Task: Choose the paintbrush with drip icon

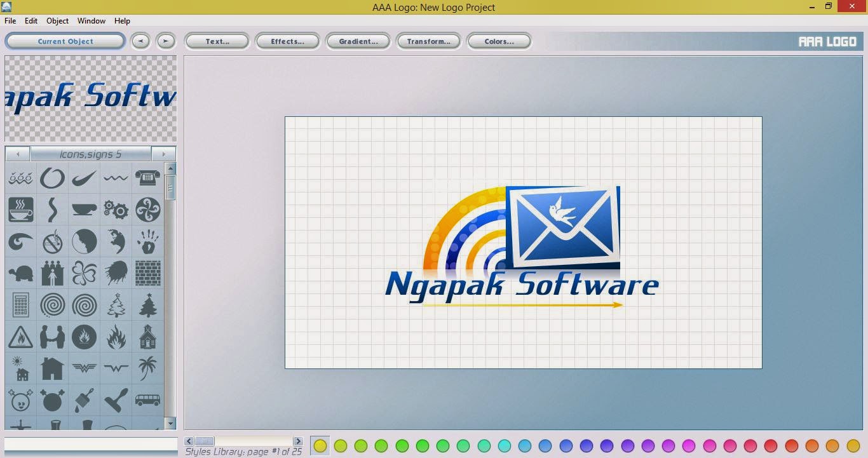Action: click(x=85, y=400)
